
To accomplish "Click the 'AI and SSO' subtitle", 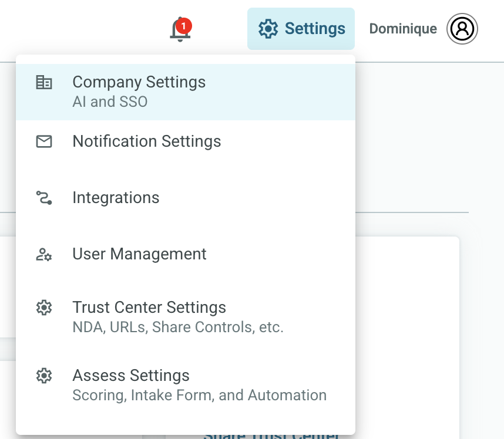I will pos(110,102).
